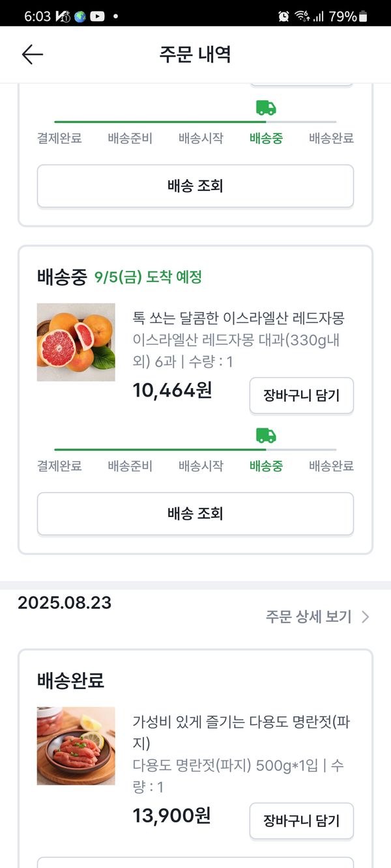Add 명란젓 to cart with 장바구니 담기

[301, 820]
